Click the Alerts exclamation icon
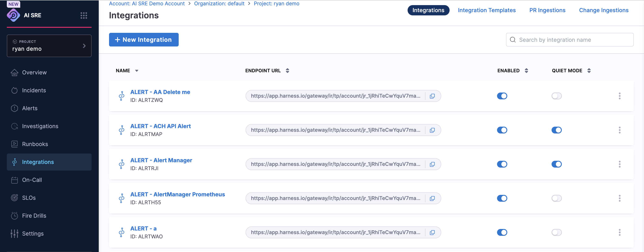 tap(14, 108)
